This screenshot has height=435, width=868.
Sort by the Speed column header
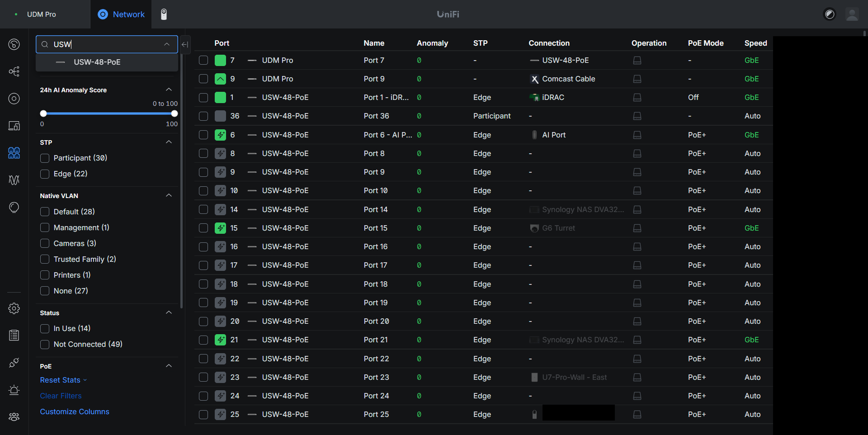755,43
